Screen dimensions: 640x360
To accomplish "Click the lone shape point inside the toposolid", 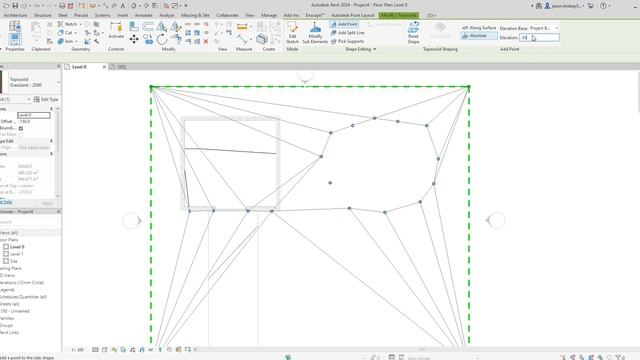I will pos(330,183).
